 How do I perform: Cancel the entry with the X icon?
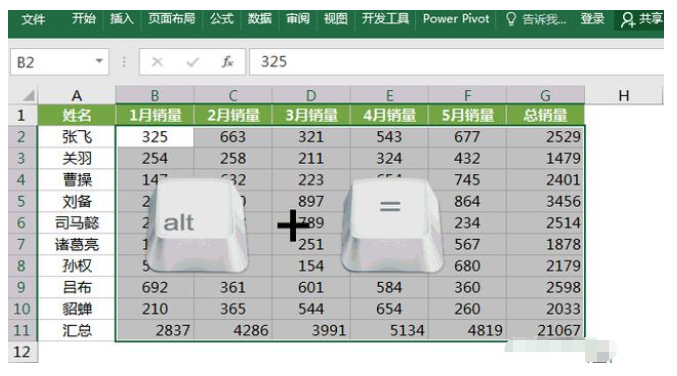tap(157, 62)
